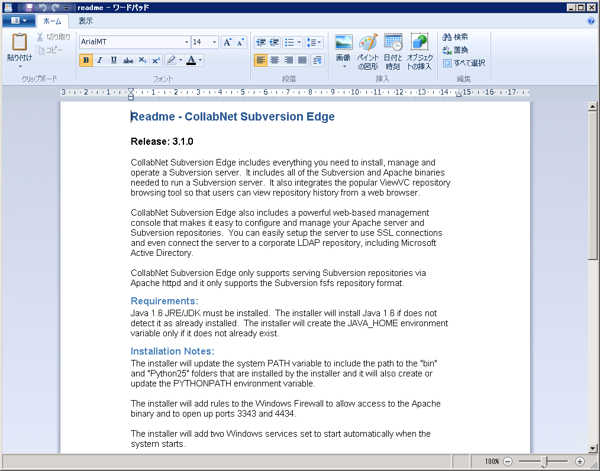Align text left
The height and width of the screenshot is (471, 600).
pos(261,60)
